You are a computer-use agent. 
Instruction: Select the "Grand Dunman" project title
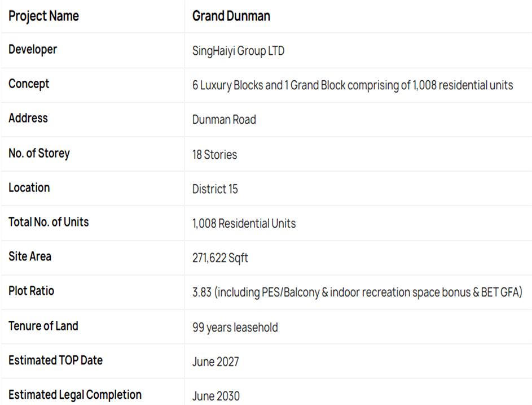231,16
